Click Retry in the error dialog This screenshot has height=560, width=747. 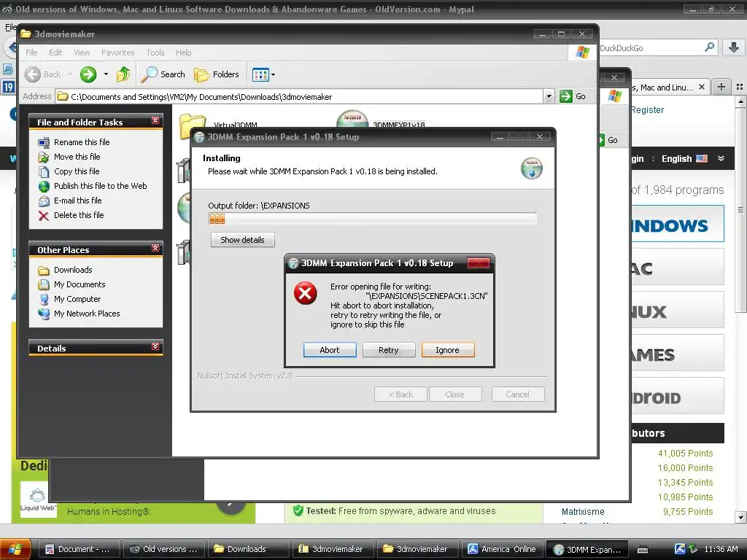(x=389, y=350)
